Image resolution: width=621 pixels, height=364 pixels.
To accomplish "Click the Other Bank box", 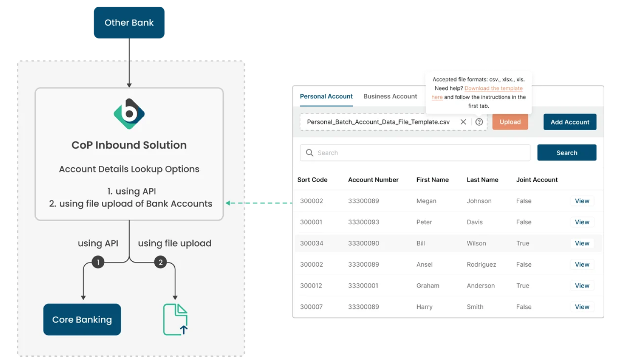I will tap(129, 23).
